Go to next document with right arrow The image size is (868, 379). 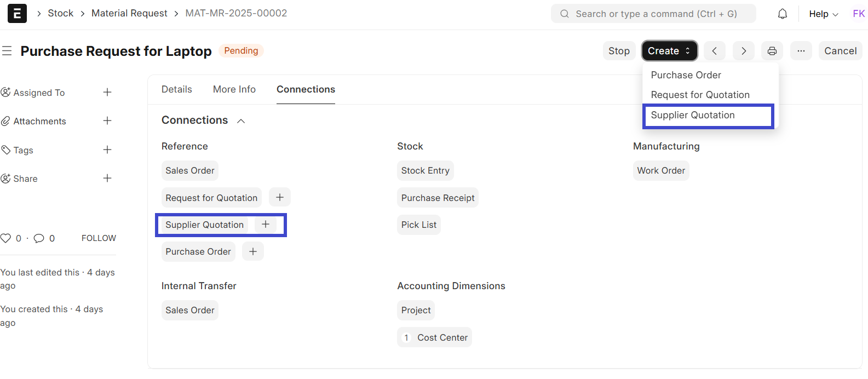click(x=743, y=51)
